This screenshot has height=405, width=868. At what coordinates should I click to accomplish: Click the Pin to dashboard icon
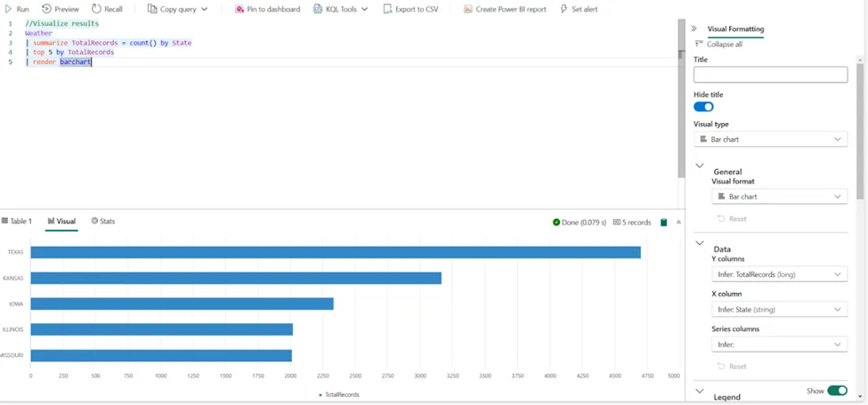(x=239, y=9)
